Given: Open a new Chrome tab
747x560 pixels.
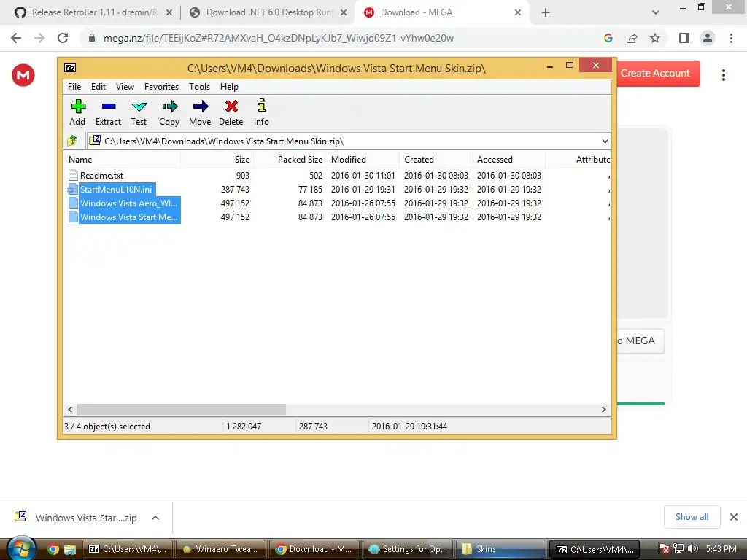Looking at the screenshot, I should tap(546, 12).
